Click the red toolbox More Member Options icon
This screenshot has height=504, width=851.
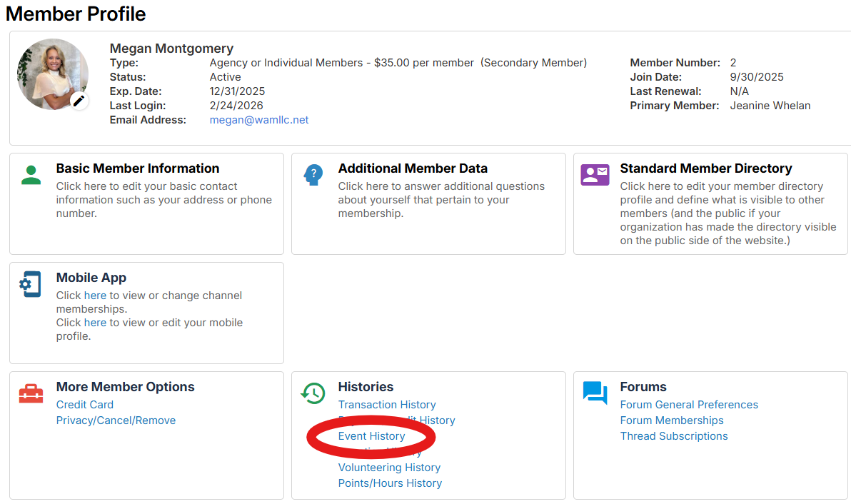[x=31, y=393]
